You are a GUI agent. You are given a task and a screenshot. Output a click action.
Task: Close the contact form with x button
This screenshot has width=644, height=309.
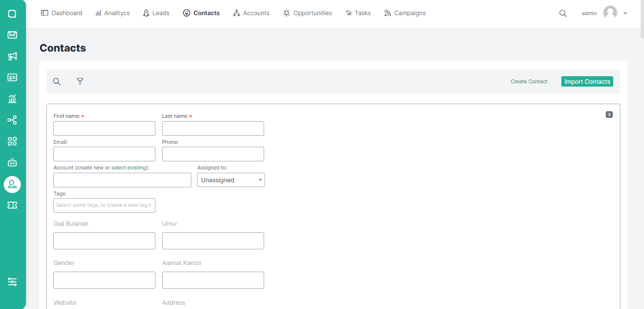click(x=609, y=115)
